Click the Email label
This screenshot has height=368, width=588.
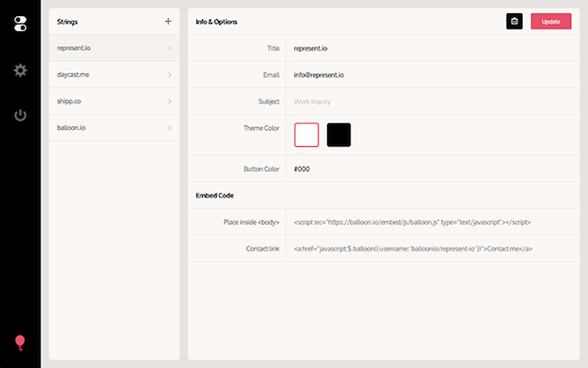271,75
